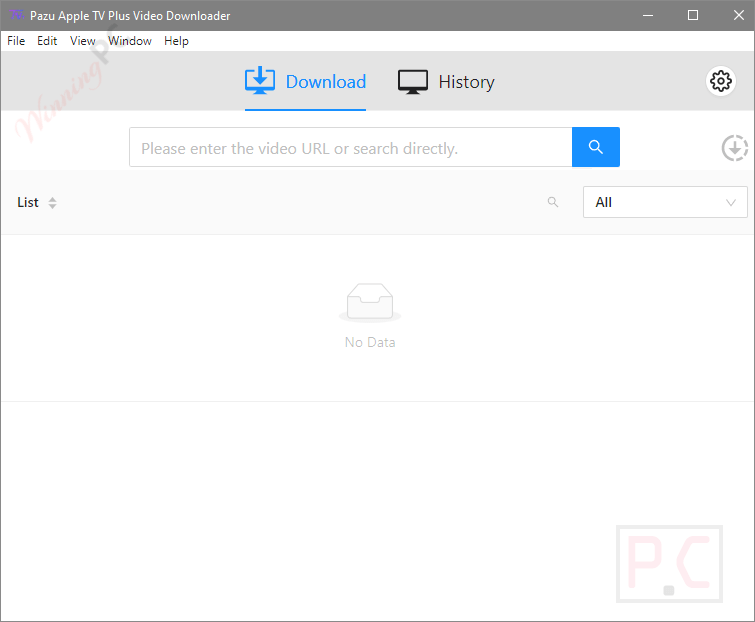This screenshot has height=622, width=755.
Task: Open the settings gear icon
Action: pyautogui.click(x=721, y=81)
